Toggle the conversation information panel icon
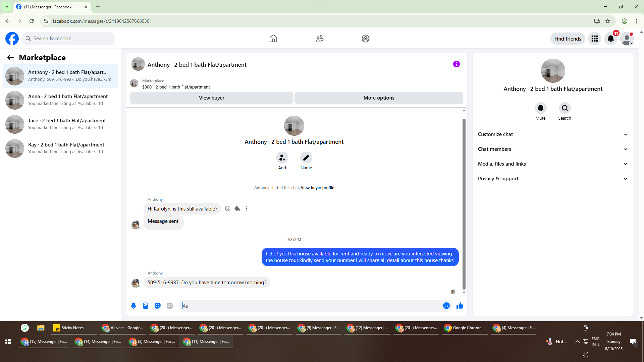The image size is (644, 362). [456, 64]
